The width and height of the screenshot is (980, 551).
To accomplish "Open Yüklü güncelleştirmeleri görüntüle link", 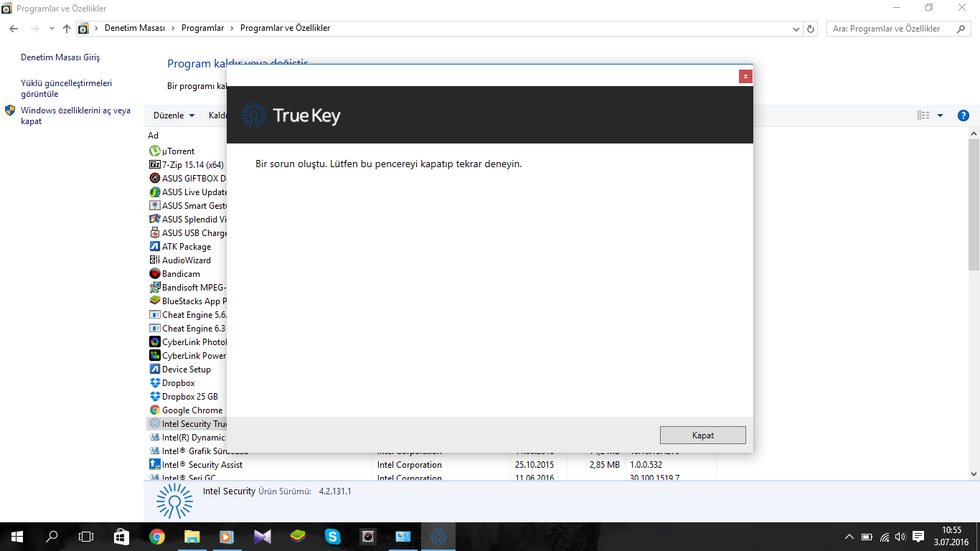I will (x=67, y=89).
